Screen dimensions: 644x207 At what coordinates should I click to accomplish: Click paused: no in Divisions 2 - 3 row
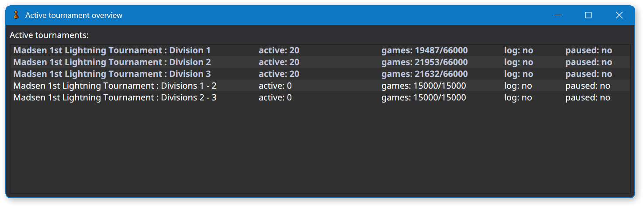588,98
